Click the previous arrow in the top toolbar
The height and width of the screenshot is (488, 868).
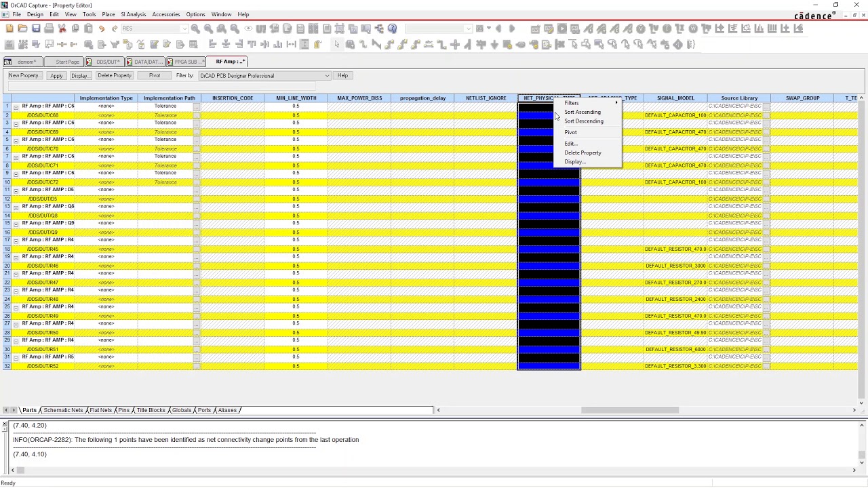click(498, 28)
